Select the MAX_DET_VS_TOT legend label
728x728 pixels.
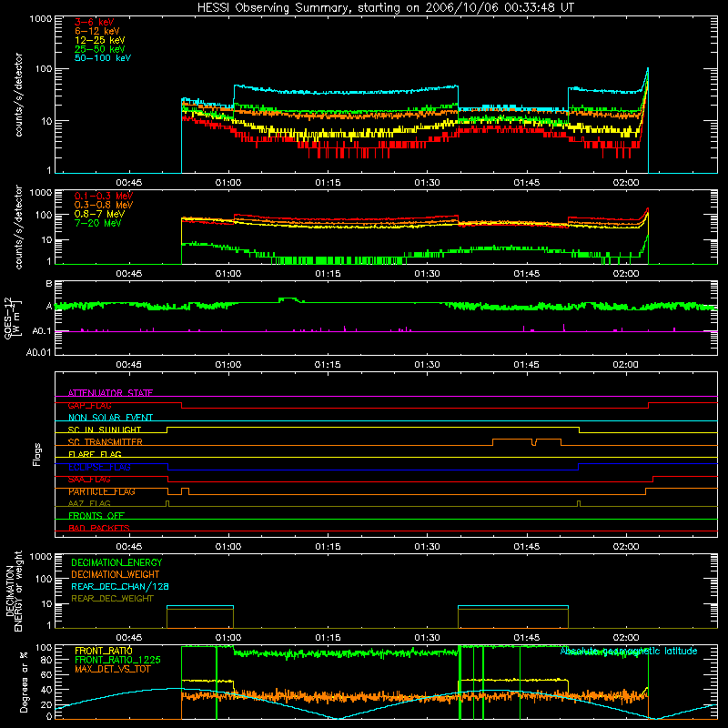112,669
